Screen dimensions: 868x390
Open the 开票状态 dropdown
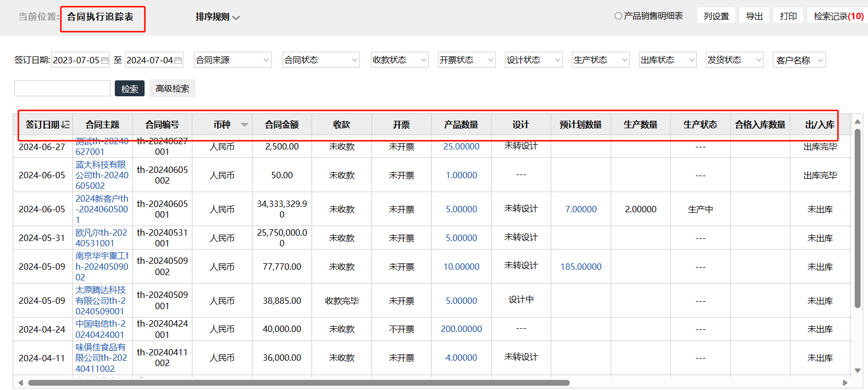click(x=467, y=60)
